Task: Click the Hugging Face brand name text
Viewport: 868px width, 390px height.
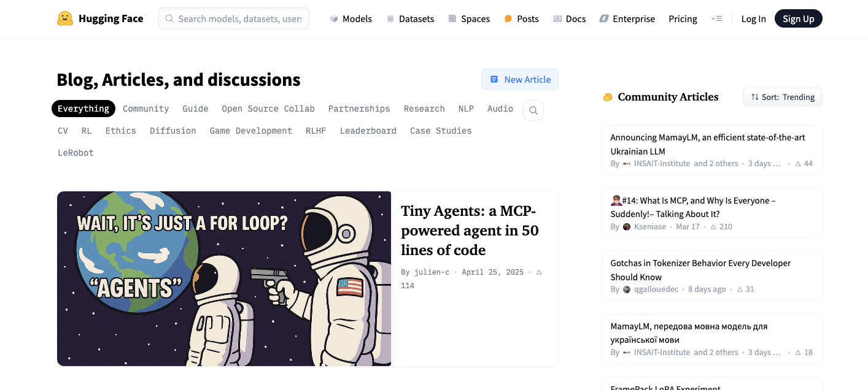Action: coord(111,19)
